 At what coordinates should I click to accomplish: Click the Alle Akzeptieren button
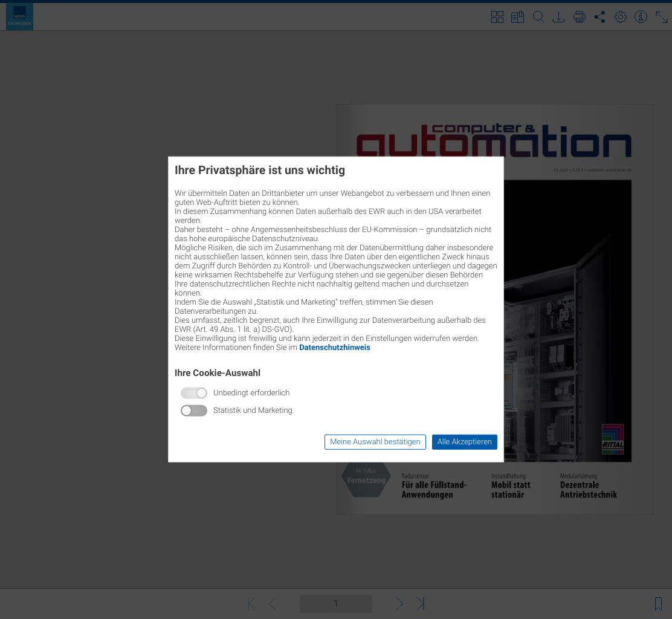[465, 442]
